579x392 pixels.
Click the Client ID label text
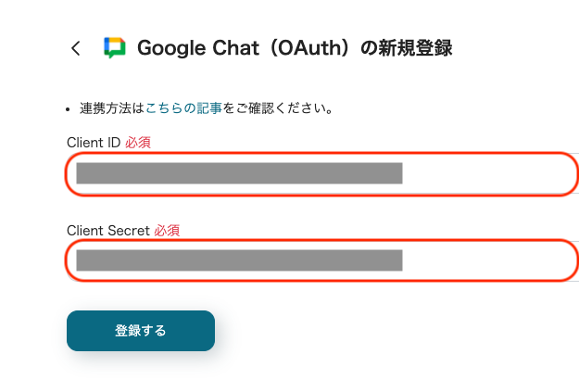(94, 143)
